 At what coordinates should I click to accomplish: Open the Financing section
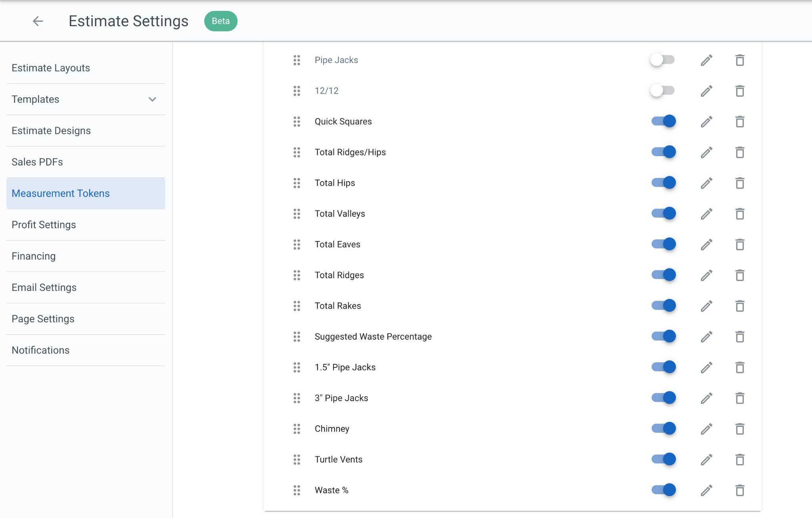point(34,256)
